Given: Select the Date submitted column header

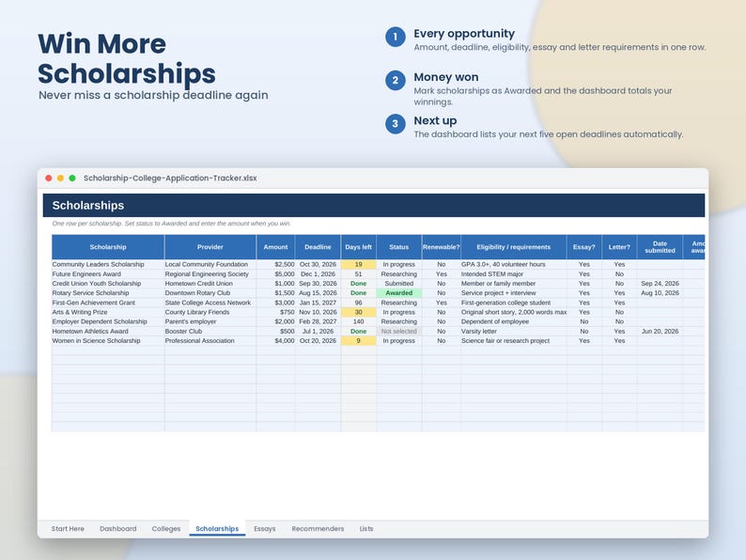Looking at the screenshot, I should (x=660, y=247).
